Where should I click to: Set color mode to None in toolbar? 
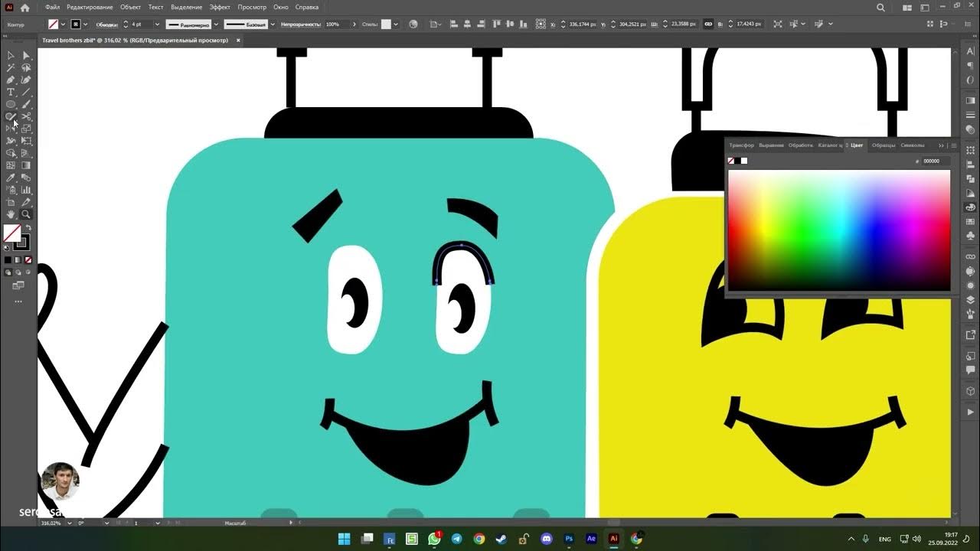coord(28,260)
